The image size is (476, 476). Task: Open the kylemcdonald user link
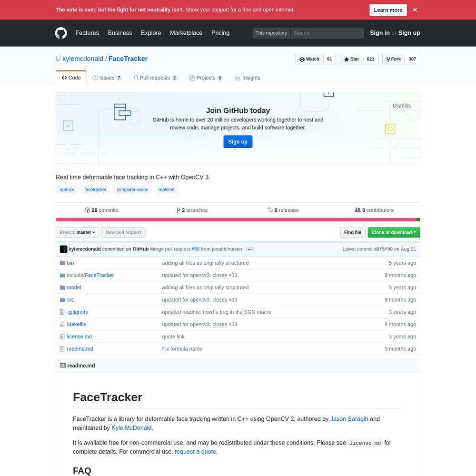(x=82, y=59)
